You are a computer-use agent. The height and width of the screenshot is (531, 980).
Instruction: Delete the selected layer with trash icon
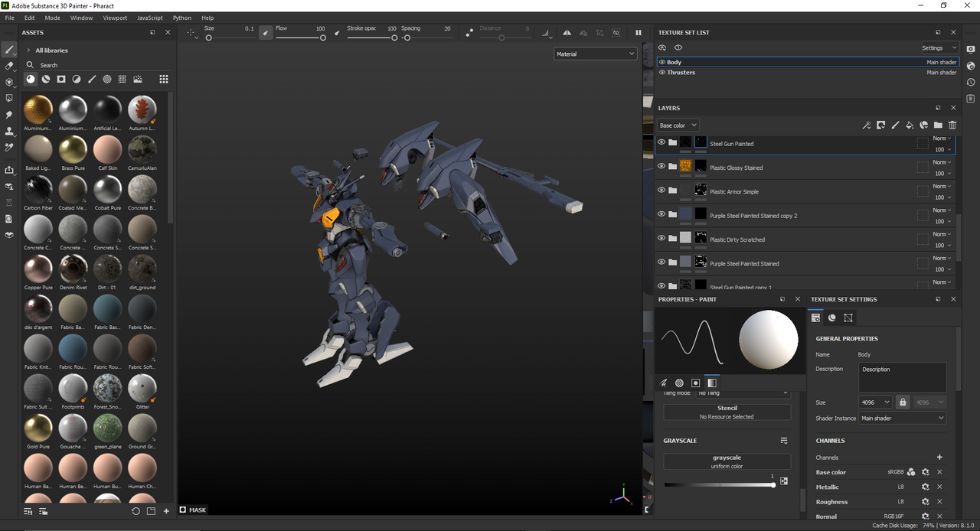[x=952, y=125]
